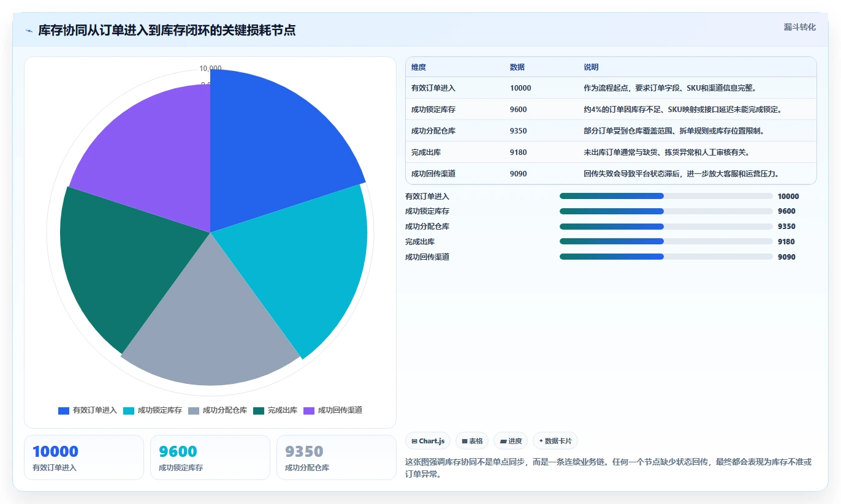This screenshot has height=504, width=841.
Task: Click the progress bar for 有效订单进入
Action: pyautogui.click(x=666, y=196)
